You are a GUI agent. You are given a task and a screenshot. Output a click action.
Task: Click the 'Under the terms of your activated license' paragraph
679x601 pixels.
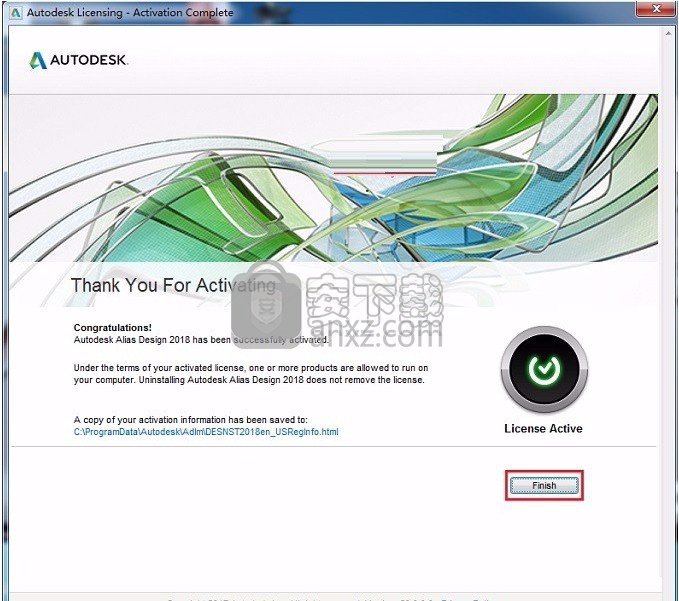pos(251,374)
